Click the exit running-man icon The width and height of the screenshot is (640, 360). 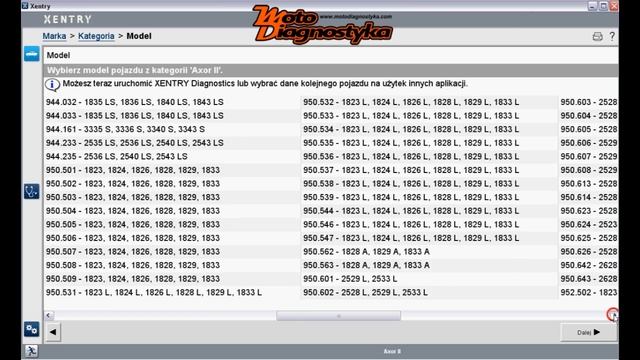click(x=31, y=351)
